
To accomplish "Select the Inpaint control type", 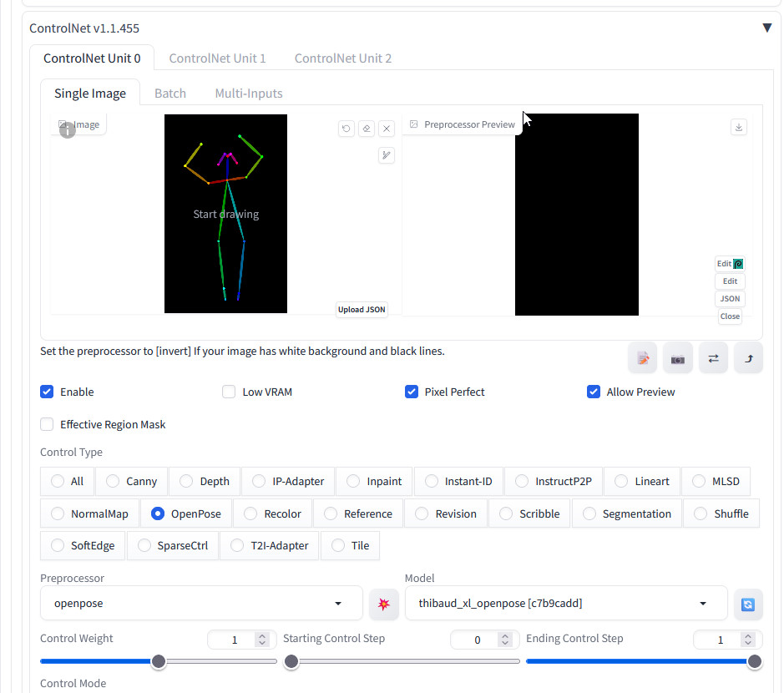I will coord(374,481).
